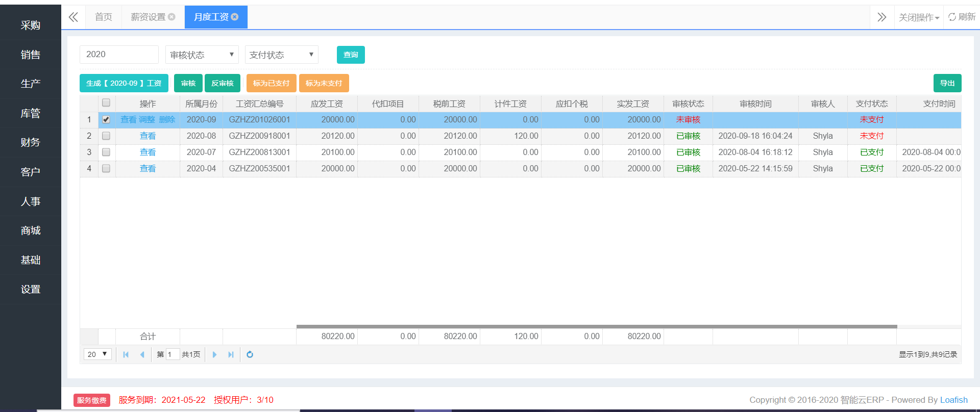This screenshot has width=980, height=412.
Task: Switch to the 首页 tab
Action: (x=104, y=17)
